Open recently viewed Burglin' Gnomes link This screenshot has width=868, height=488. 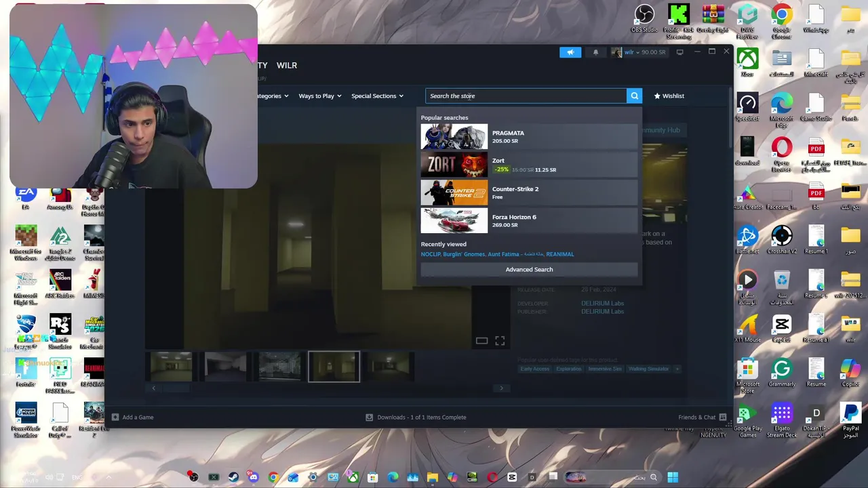point(464,254)
